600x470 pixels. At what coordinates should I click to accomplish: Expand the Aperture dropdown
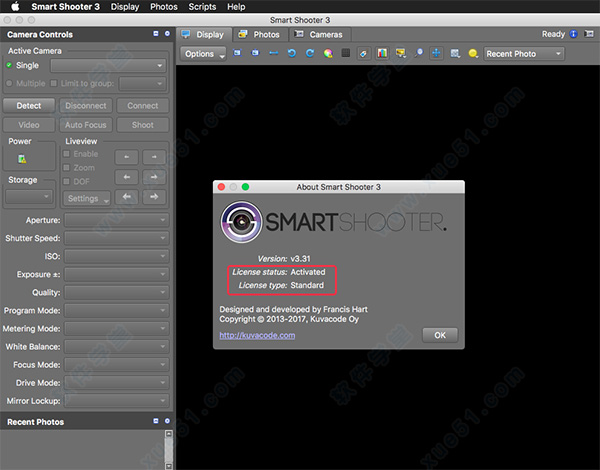coord(117,220)
